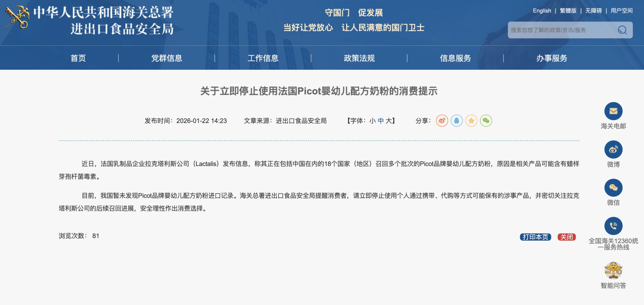The image size is (644, 305).
Task: Select medium font size 中
Action: pyautogui.click(x=380, y=121)
